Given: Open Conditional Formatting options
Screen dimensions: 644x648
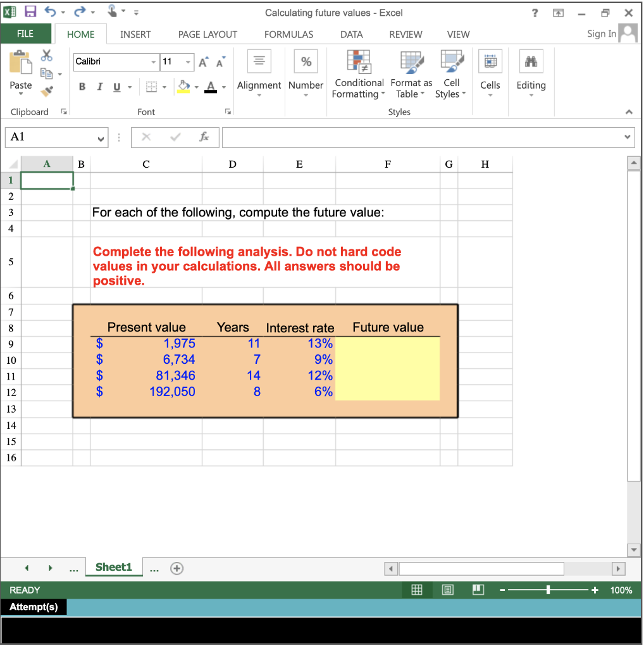Looking at the screenshot, I should point(359,76).
